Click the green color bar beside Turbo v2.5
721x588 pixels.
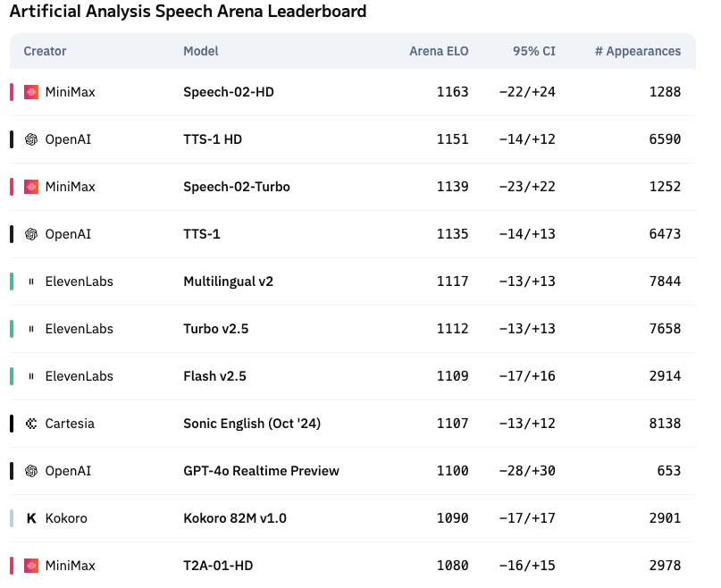coord(12,329)
